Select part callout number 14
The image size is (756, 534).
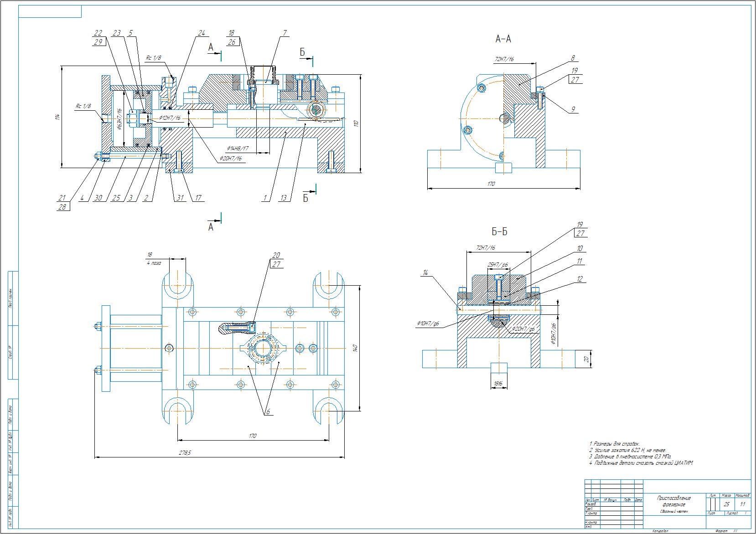(425, 272)
